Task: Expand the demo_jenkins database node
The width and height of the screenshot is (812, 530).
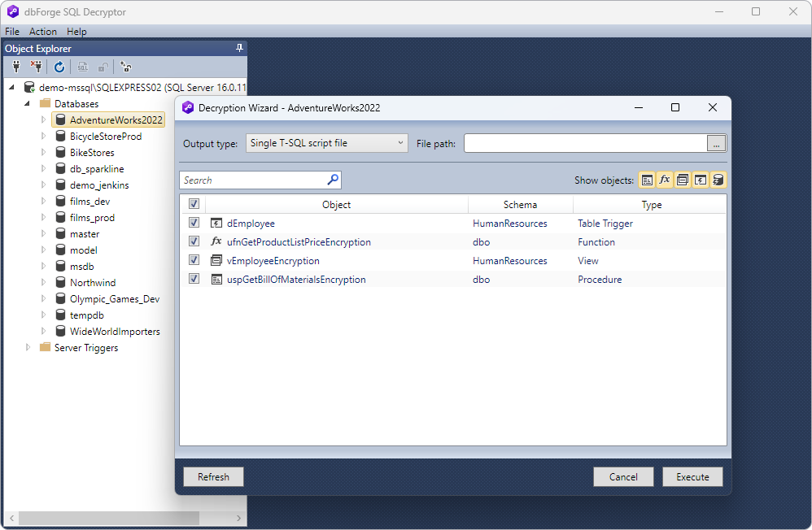Action: click(43, 185)
